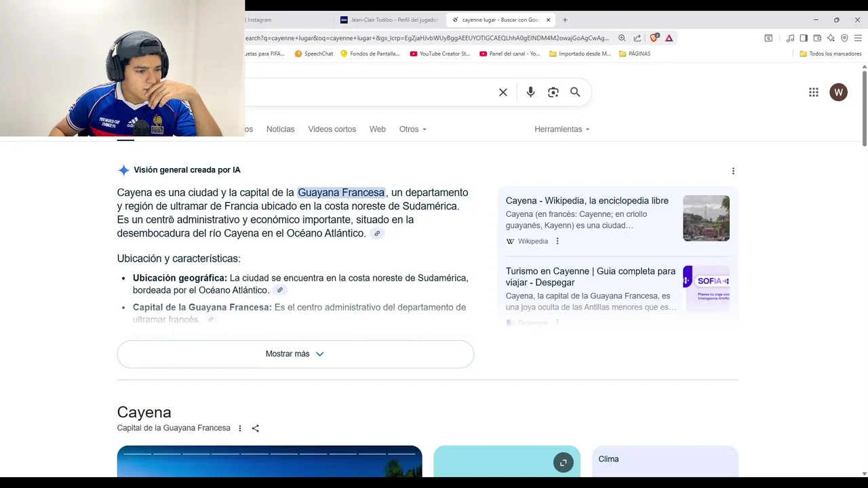Open the 'Fondos de Pantalla' bookmark
Viewport: 868px width, 488px height.
pyautogui.click(x=370, y=54)
